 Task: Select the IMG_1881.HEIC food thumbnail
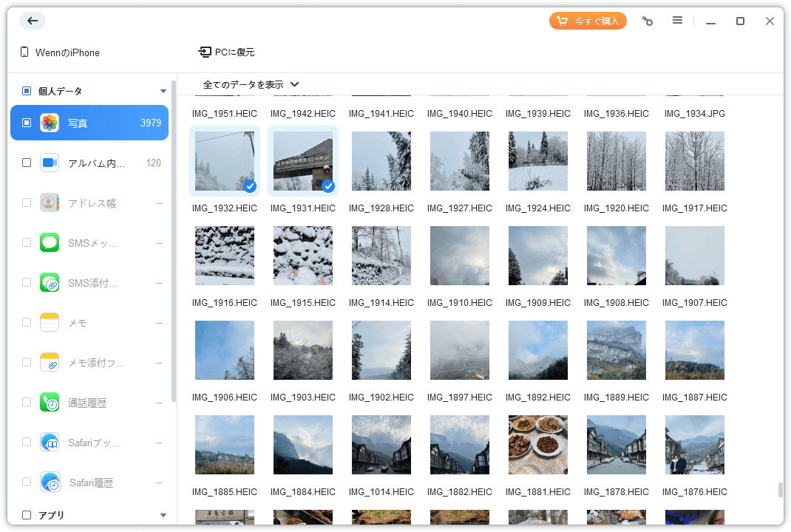(538, 444)
